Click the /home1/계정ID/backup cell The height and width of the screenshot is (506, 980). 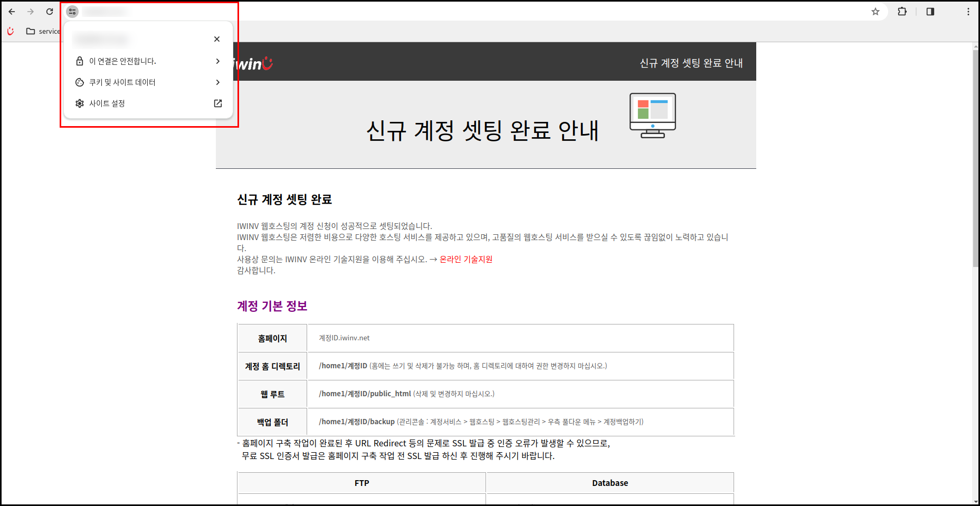pyautogui.click(x=520, y=422)
